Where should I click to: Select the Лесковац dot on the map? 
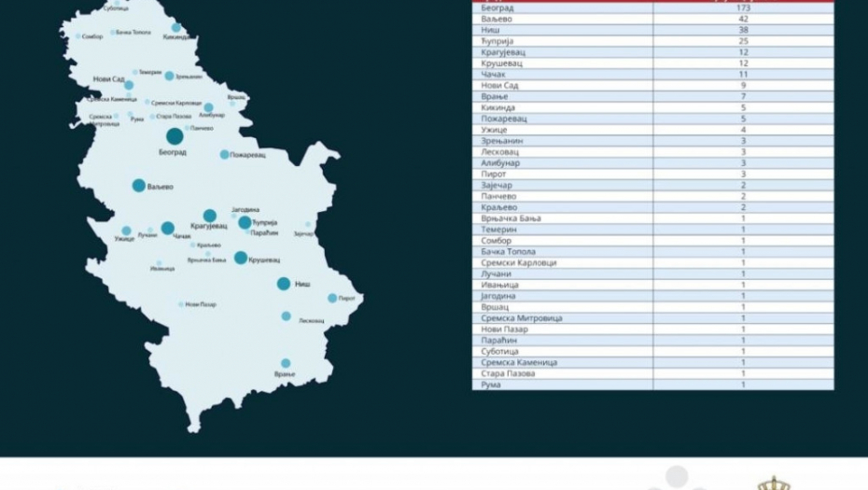click(x=286, y=315)
